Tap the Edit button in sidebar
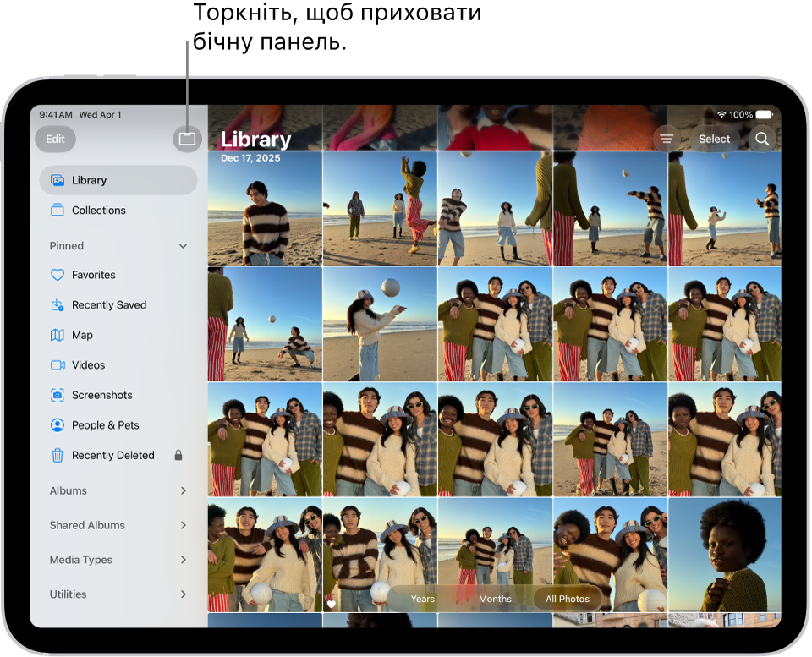The width and height of the screenshot is (812, 657). point(56,139)
